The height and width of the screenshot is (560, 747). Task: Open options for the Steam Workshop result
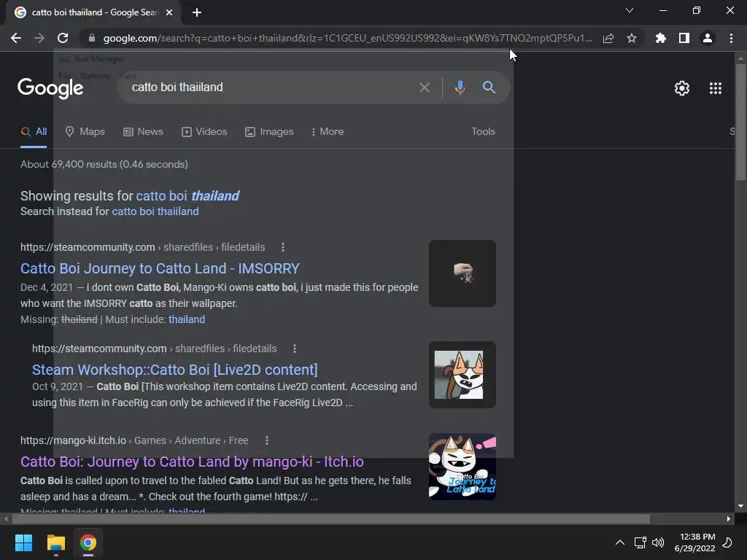pyautogui.click(x=295, y=349)
